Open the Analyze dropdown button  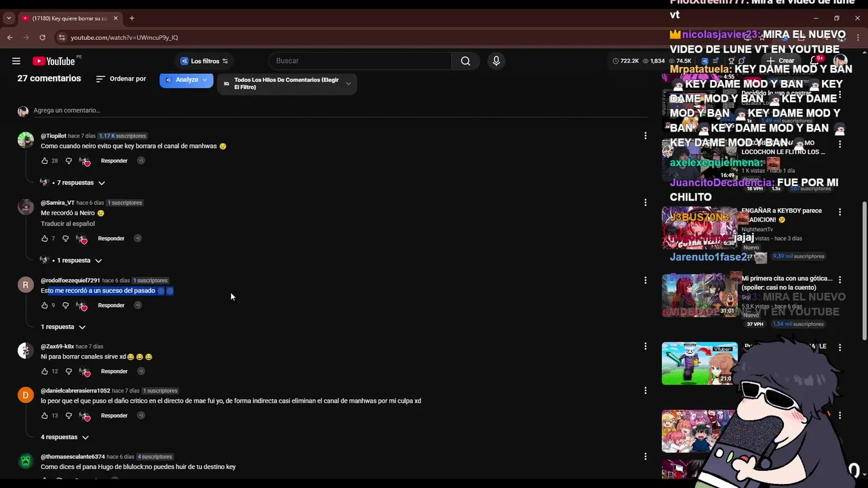[x=186, y=80]
